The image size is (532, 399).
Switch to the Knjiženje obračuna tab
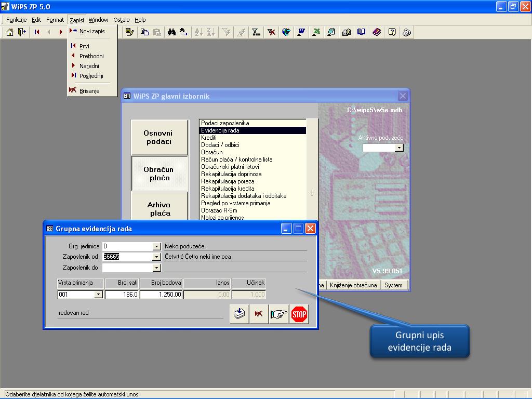353,285
